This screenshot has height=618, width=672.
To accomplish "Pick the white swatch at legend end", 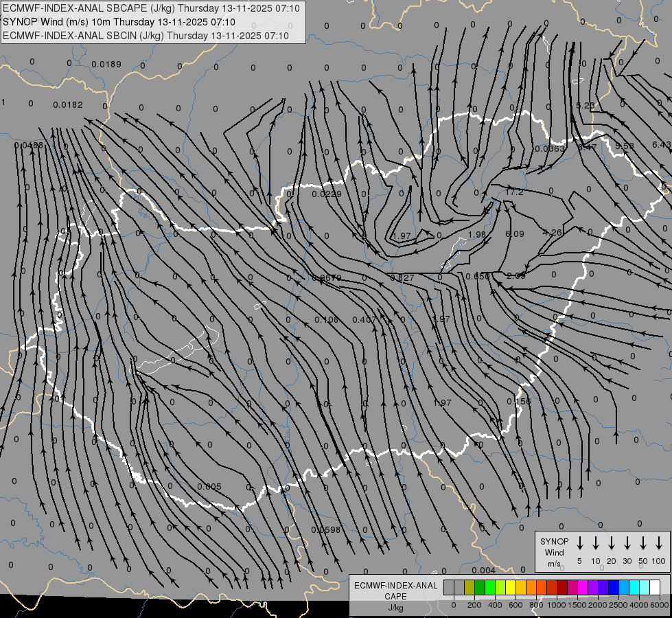I will pos(654,587).
